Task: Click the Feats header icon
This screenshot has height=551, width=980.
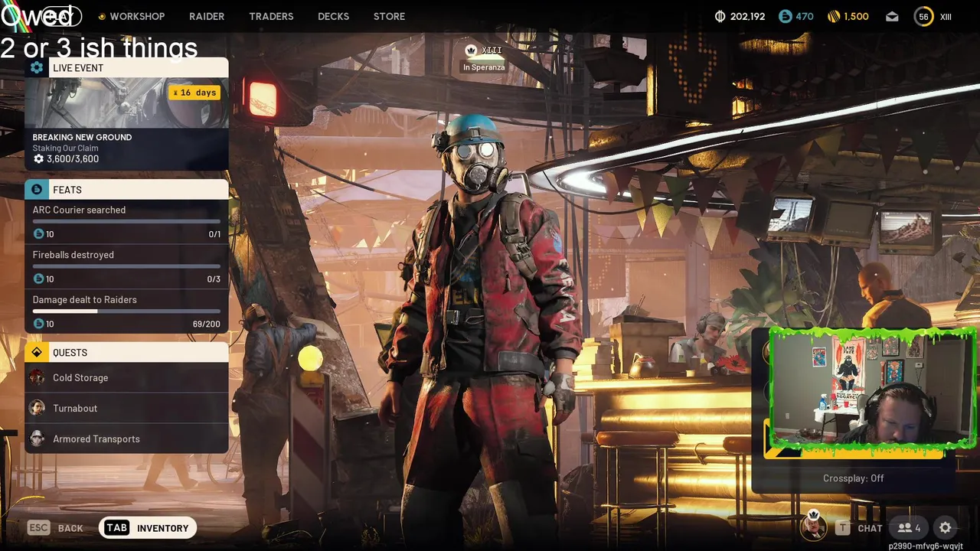Action: click(x=37, y=189)
